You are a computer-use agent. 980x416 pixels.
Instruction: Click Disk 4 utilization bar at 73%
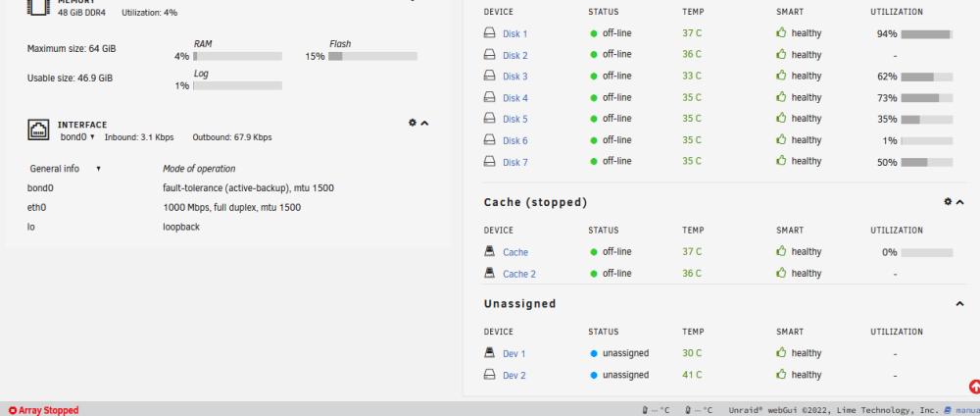927,98
